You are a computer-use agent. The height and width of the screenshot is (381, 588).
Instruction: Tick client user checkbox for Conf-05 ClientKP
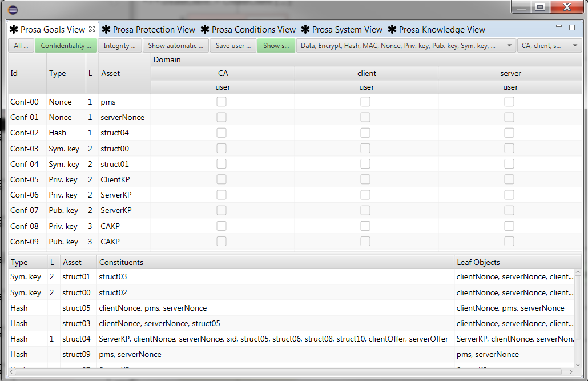click(365, 179)
